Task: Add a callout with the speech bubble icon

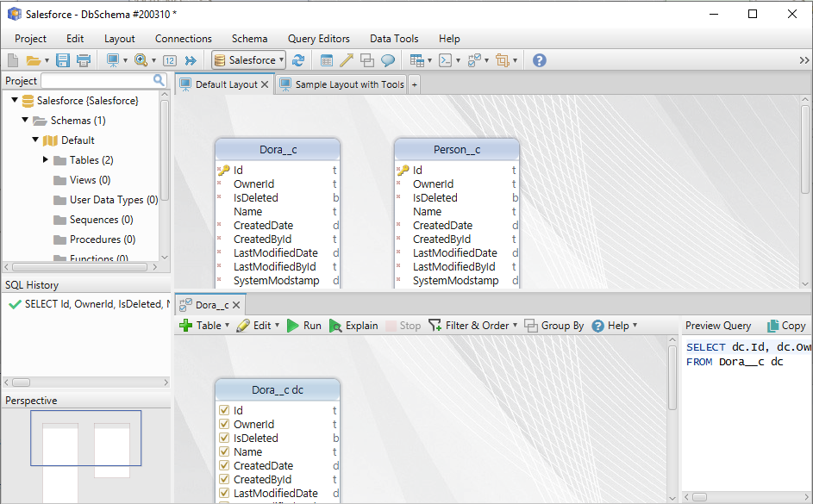Action: click(x=388, y=60)
